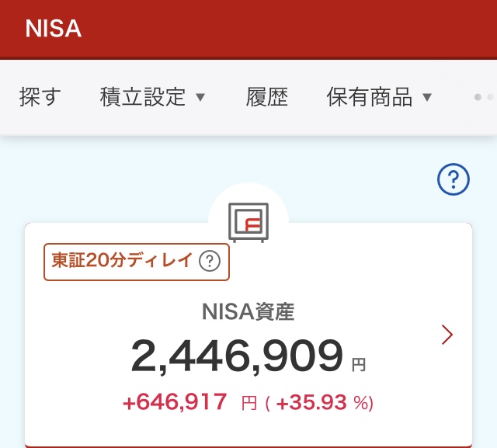This screenshot has width=497, height=448.
Task: Click the question mark in the 東証20分ディレイ badge
Action: 210,262
